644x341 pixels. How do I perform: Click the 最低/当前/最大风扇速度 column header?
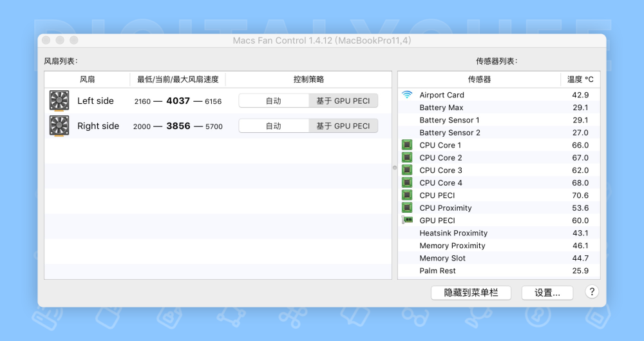(x=178, y=79)
